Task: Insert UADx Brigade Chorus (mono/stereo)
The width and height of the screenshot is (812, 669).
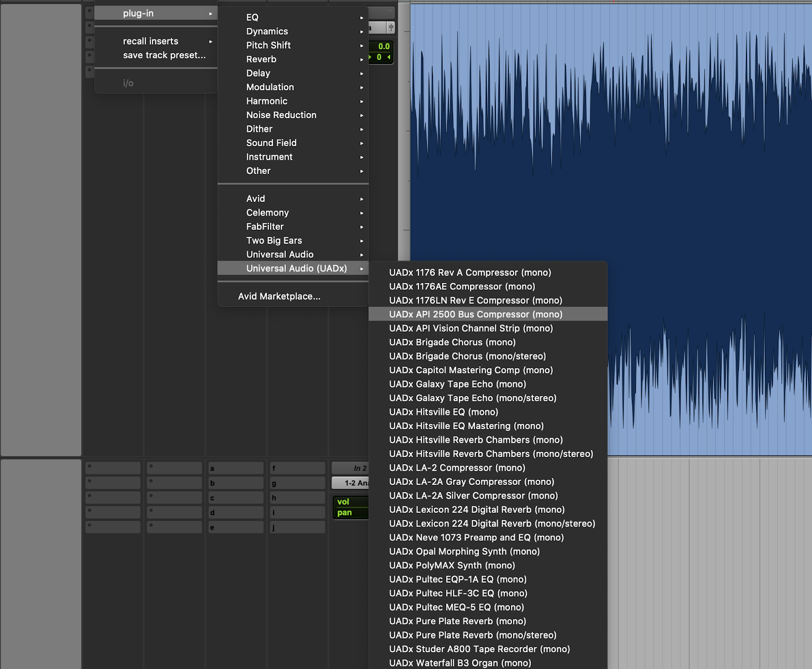Action: pos(488,356)
